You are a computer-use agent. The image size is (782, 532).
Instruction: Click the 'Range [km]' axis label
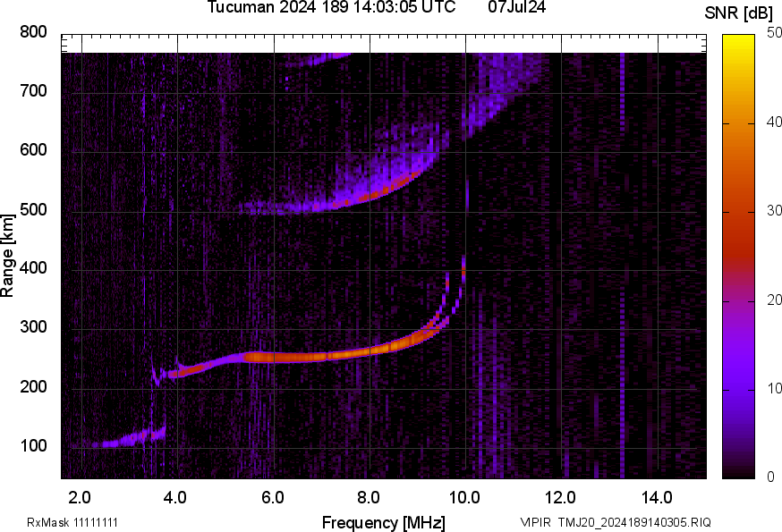click(x=7, y=256)
